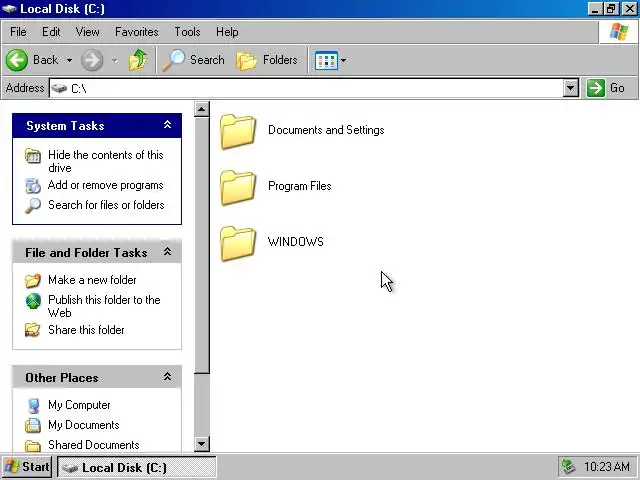The width and height of the screenshot is (640, 480).
Task: Click the drive icon in address bar
Action: pos(60,88)
